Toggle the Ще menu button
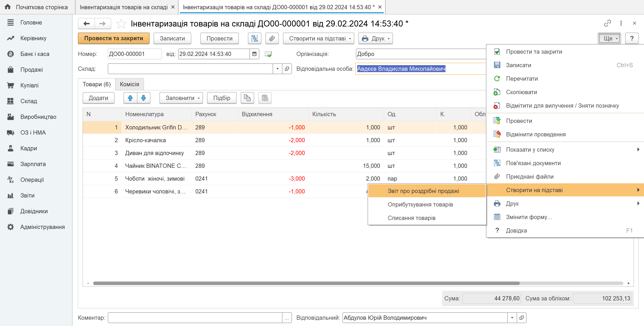644x326 pixels. (609, 38)
